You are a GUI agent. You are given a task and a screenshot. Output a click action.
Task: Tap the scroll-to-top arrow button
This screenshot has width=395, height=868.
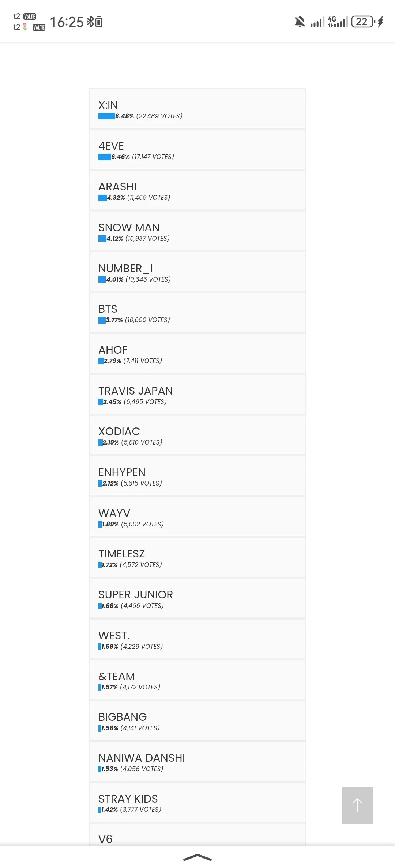pyautogui.click(x=357, y=805)
